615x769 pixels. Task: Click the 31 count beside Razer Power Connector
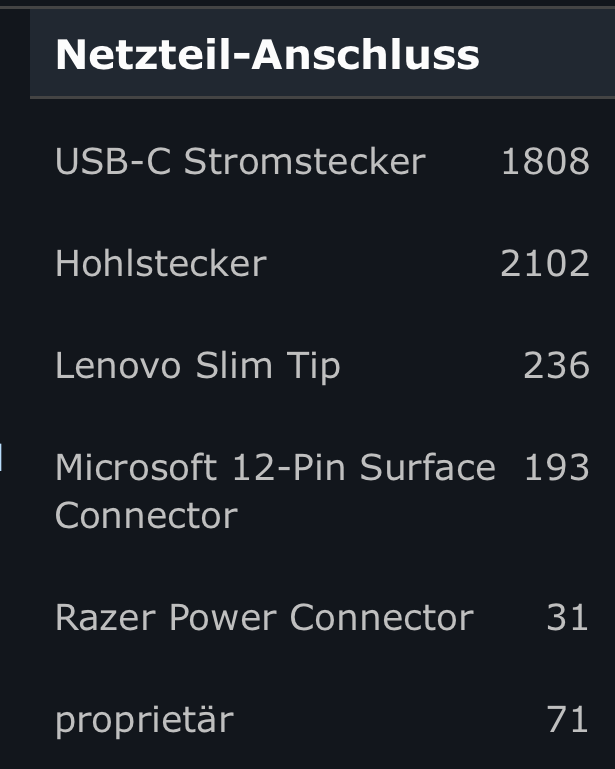(567, 617)
